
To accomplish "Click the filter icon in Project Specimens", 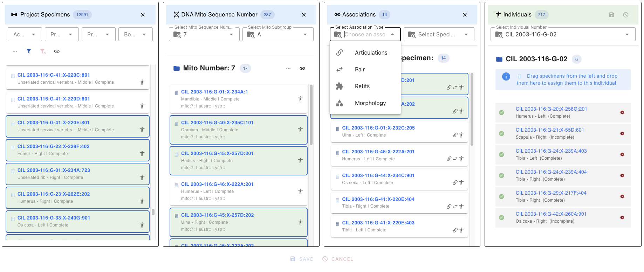I will pos(29,51).
